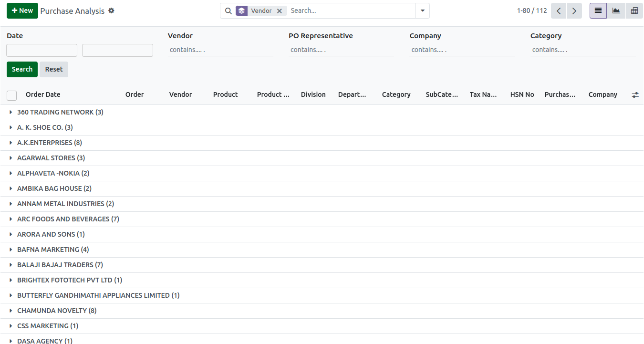Click the 1-80 / 112 pager counter

click(532, 10)
